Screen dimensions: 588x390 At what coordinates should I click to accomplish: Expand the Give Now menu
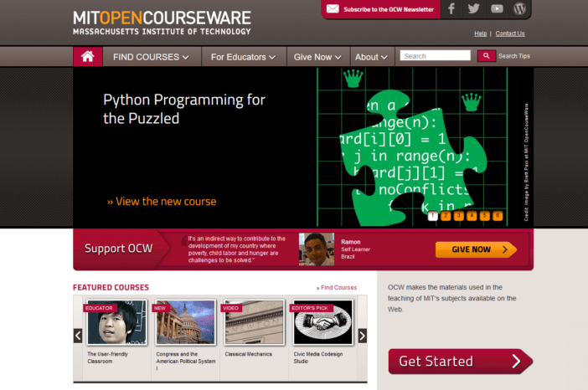(317, 57)
